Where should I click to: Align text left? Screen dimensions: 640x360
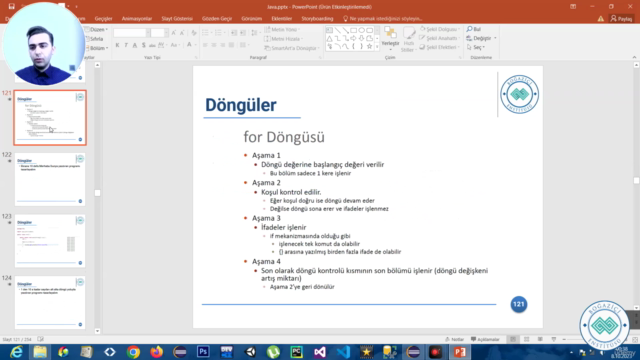point(205,45)
